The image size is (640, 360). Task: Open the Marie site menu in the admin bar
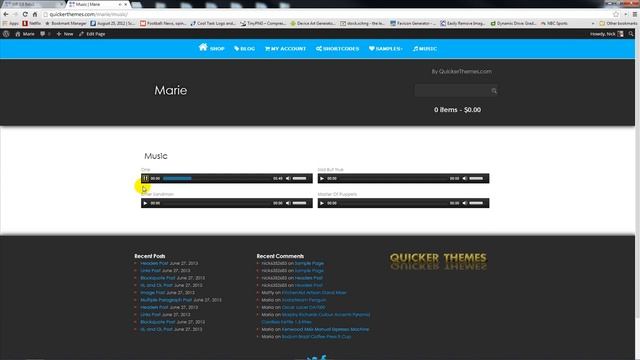coord(25,34)
